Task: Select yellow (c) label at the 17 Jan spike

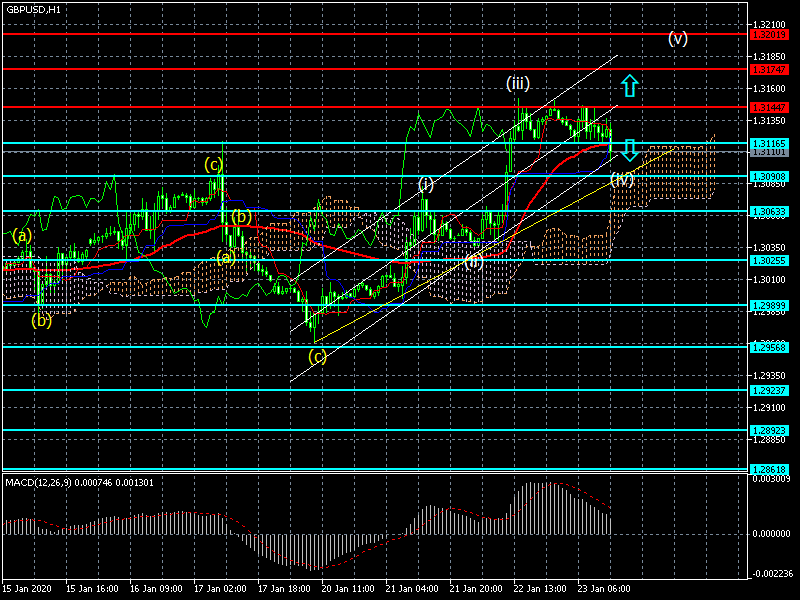Action: click(x=213, y=165)
